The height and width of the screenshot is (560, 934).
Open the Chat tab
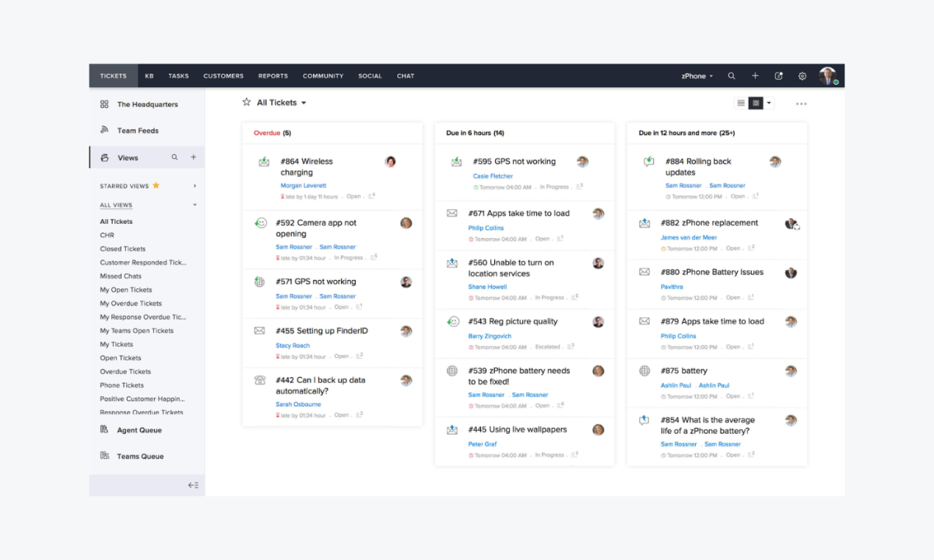pyautogui.click(x=406, y=76)
